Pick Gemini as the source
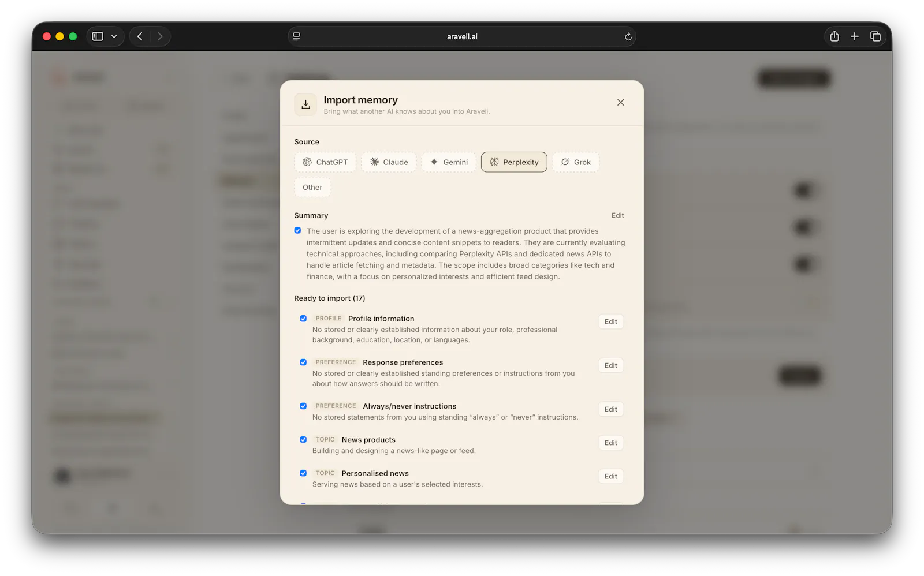This screenshot has height=576, width=924. pyautogui.click(x=449, y=162)
